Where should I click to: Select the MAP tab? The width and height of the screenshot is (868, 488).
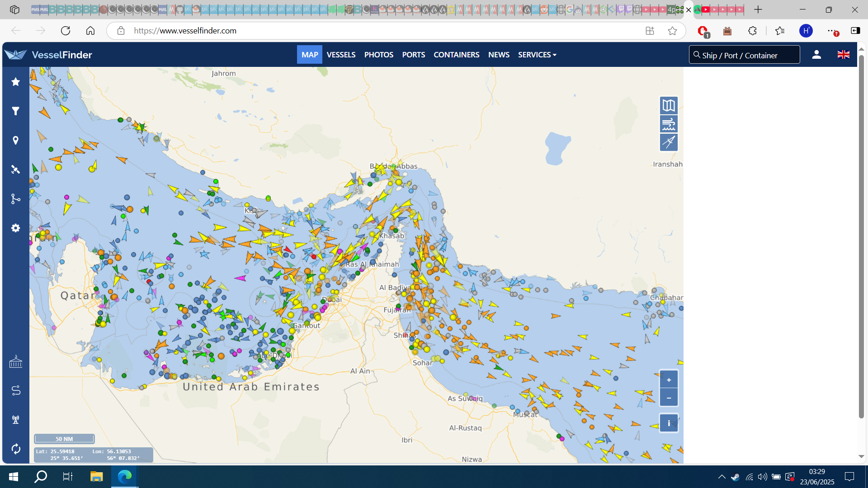(x=310, y=55)
